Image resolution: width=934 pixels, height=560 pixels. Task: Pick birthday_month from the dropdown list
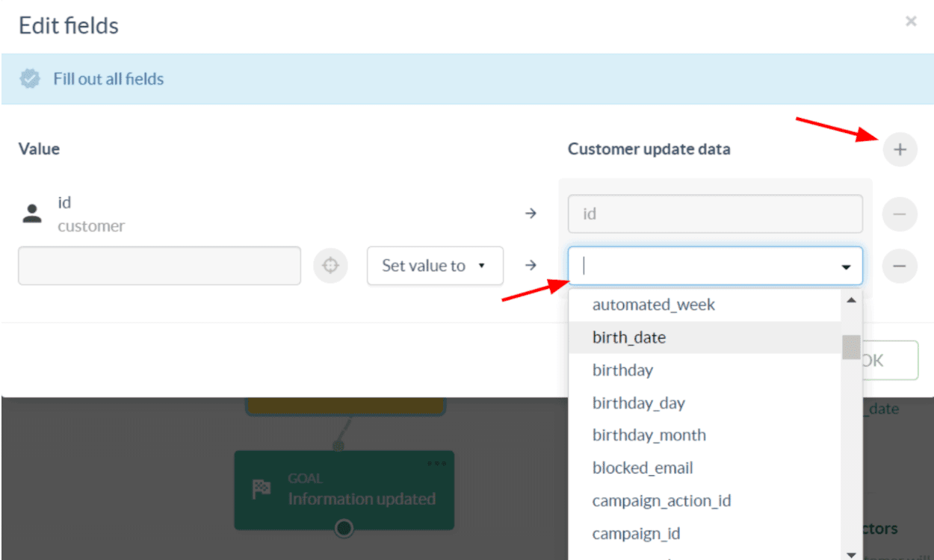[x=649, y=435]
